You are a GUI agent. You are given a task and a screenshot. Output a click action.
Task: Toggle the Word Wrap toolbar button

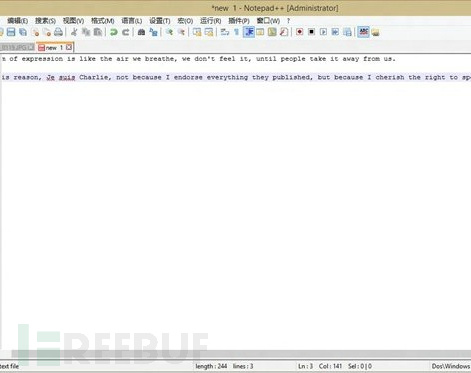(x=225, y=32)
